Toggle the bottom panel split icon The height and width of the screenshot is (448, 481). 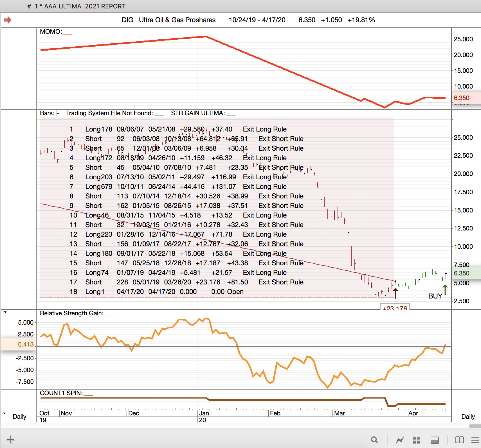[x=435, y=440]
